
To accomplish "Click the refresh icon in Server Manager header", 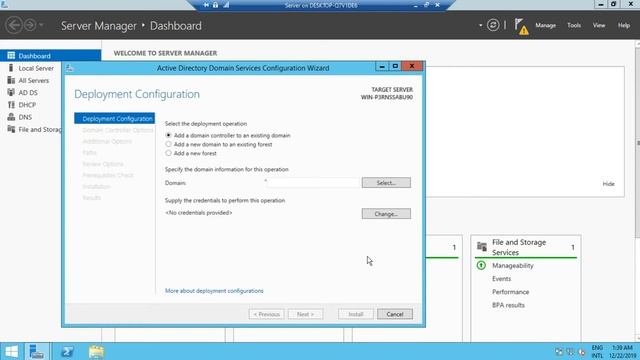I will point(493,25).
